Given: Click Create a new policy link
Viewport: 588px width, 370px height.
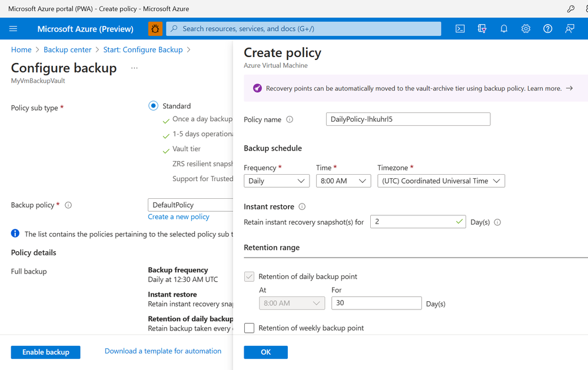Looking at the screenshot, I should pyautogui.click(x=178, y=216).
